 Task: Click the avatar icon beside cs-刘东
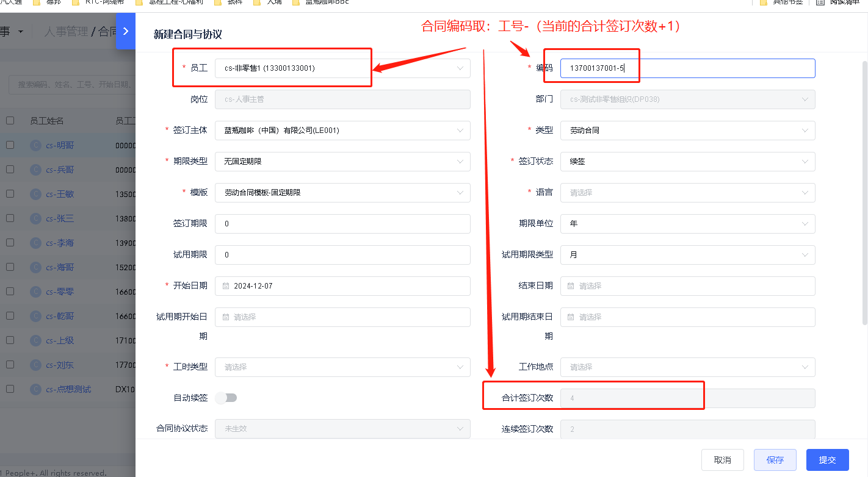pos(36,365)
